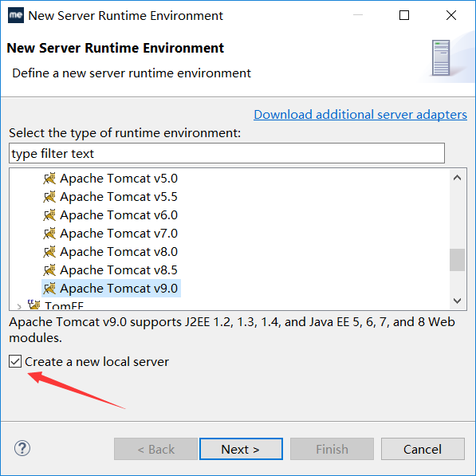Click the Apache Tomcat v5.5 icon
476x476 pixels.
click(49, 197)
